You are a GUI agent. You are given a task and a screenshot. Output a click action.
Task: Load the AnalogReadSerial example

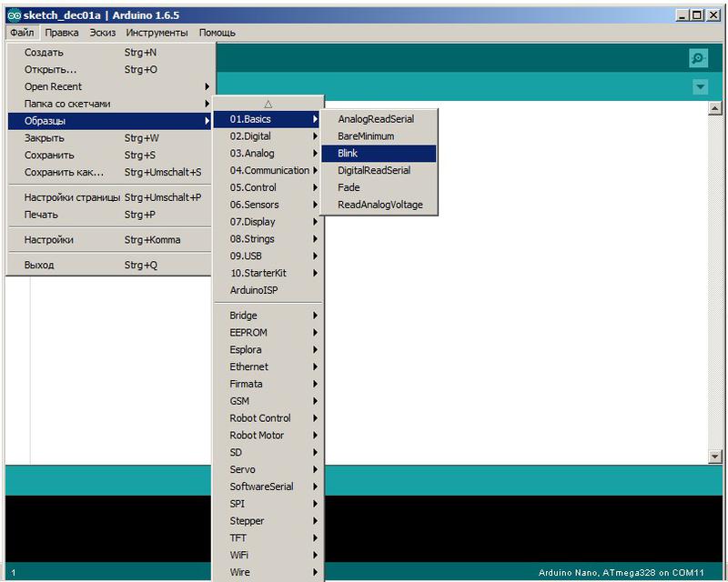379,119
